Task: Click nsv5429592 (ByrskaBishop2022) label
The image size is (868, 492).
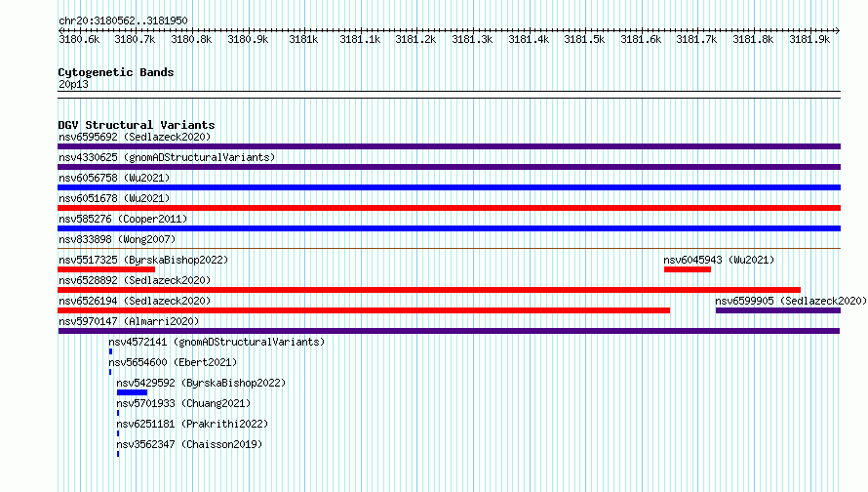Action: click(201, 383)
